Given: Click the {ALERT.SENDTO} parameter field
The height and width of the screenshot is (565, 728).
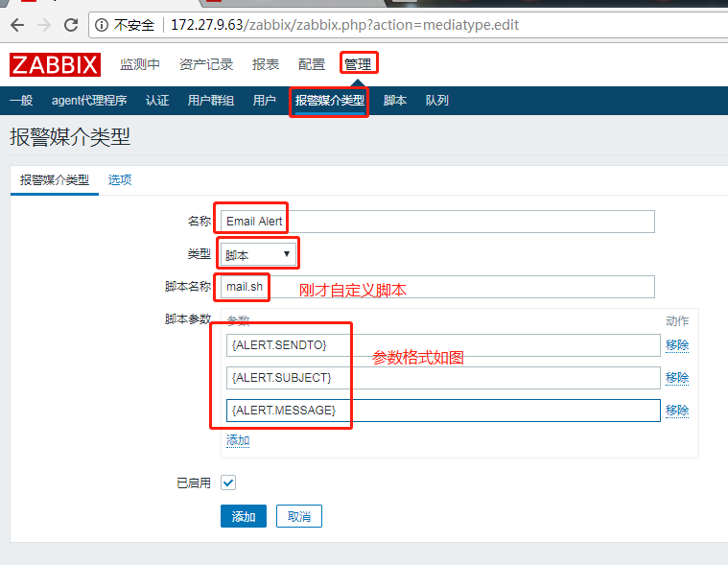Looking at the screenshot, I should (x=443, y=345).
